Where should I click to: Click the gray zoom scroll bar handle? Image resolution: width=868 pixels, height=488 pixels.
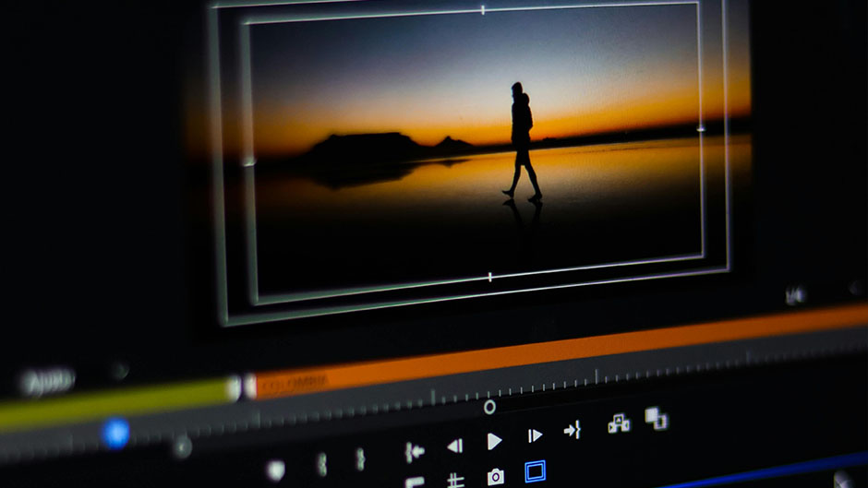tap(182, 447)
